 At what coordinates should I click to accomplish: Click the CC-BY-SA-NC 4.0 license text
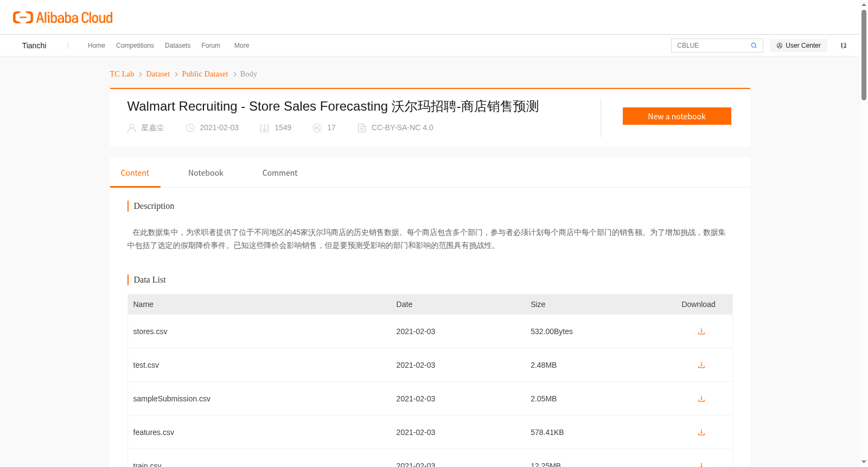click(x=403, y=128)
